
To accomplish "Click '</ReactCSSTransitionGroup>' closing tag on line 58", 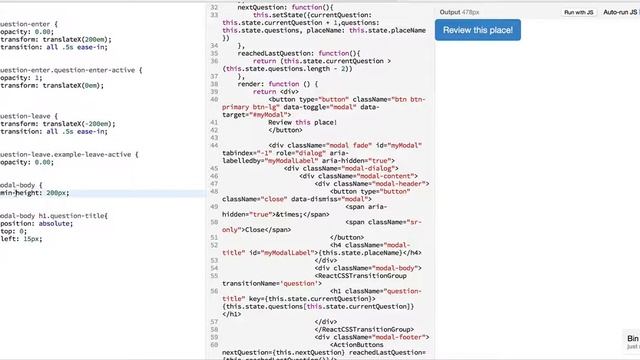I will [x=364, y=329].
